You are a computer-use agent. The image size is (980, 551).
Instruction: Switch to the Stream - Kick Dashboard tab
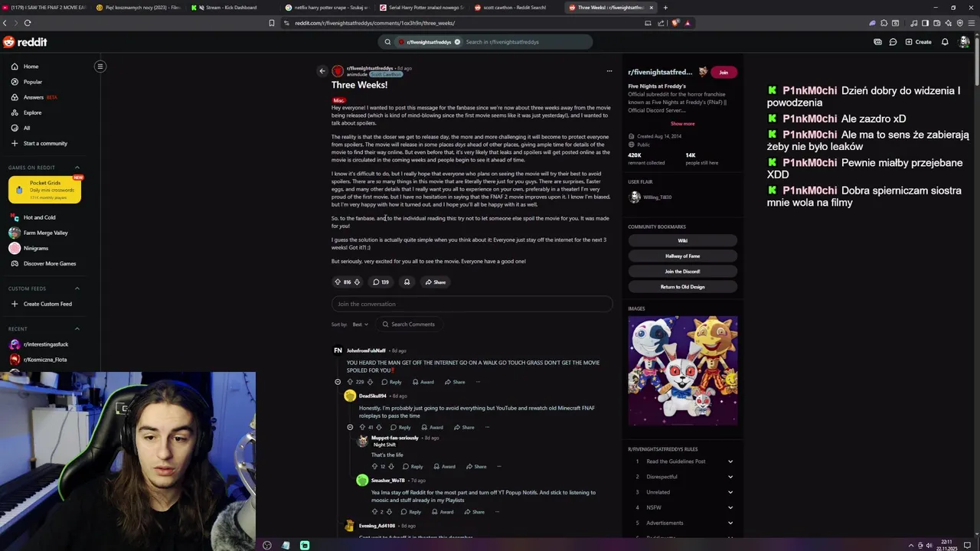click(x=231, y=8)
